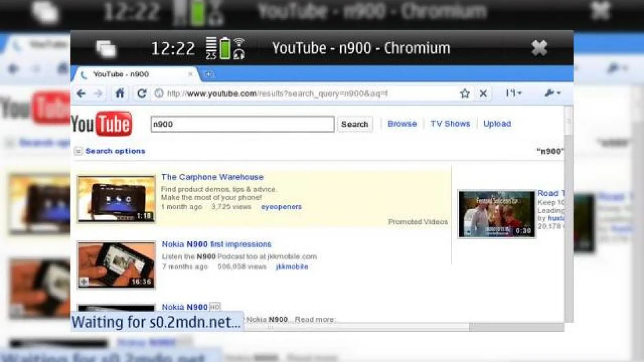The image size is (644, 362).
Task: Click the address bar URL field
Action: 306,93
